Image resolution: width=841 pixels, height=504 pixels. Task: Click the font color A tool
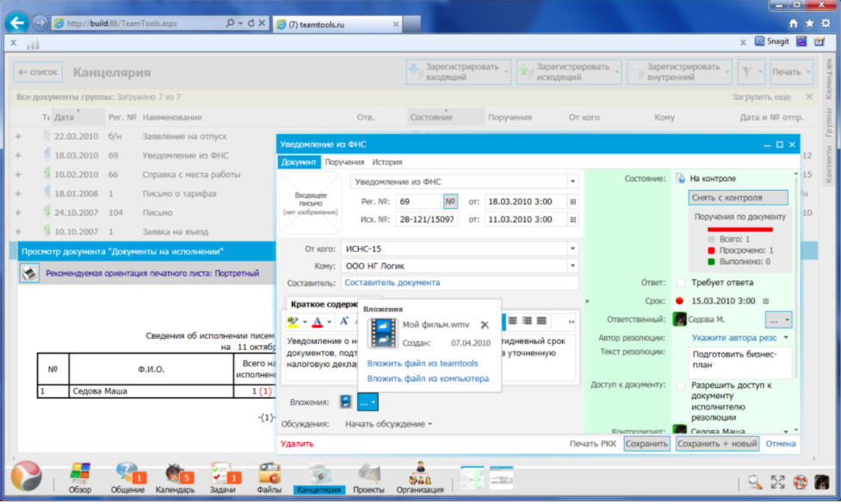(x=318, y=322)
